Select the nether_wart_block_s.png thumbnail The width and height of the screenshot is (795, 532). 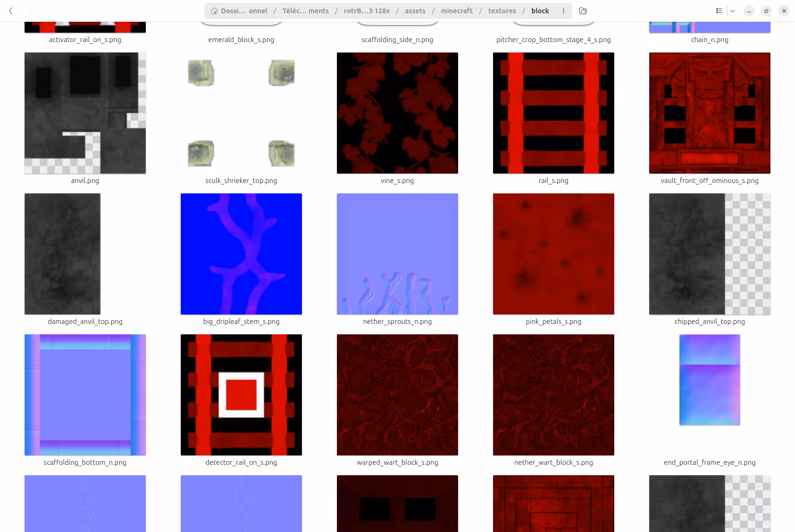coord(554,395)
